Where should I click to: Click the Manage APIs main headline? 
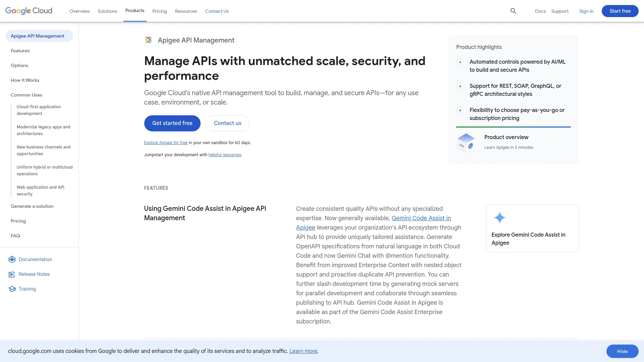pyautogui.click(x=285, y=68)
